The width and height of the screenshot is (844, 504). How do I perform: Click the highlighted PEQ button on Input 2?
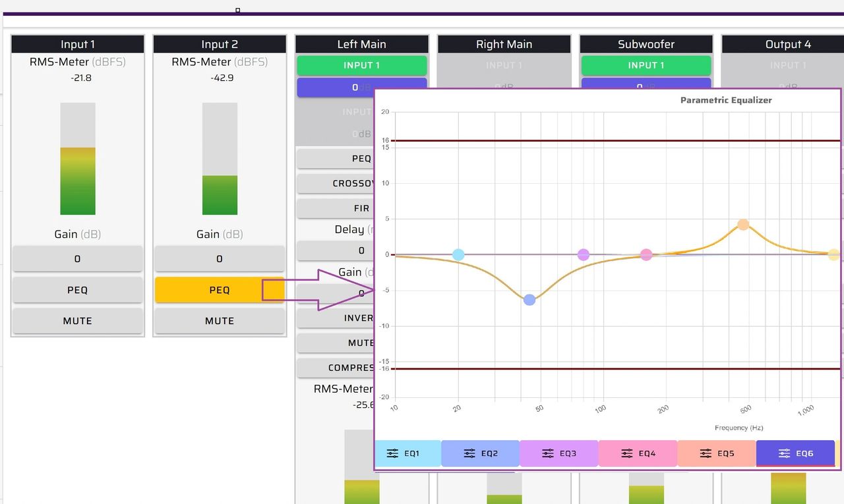220,290
